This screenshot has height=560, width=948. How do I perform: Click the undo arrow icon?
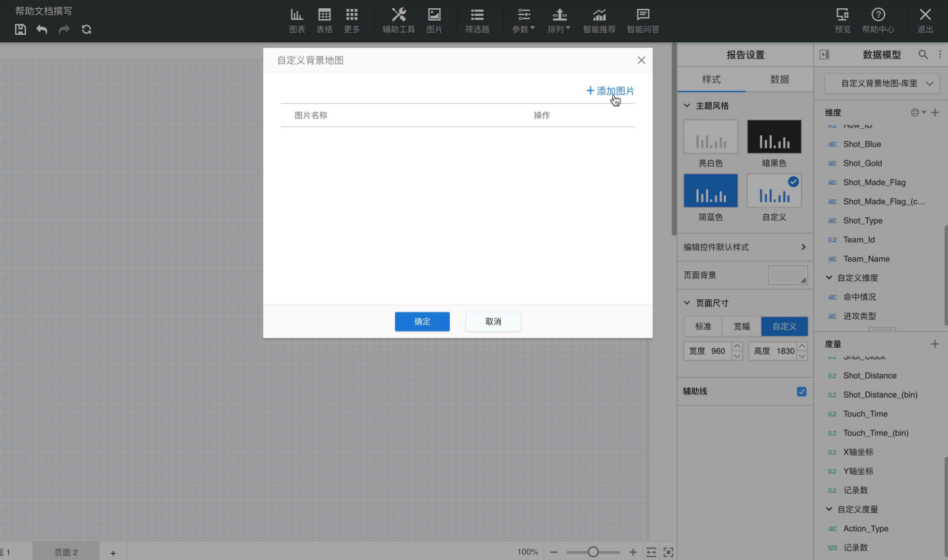(42, 29)
